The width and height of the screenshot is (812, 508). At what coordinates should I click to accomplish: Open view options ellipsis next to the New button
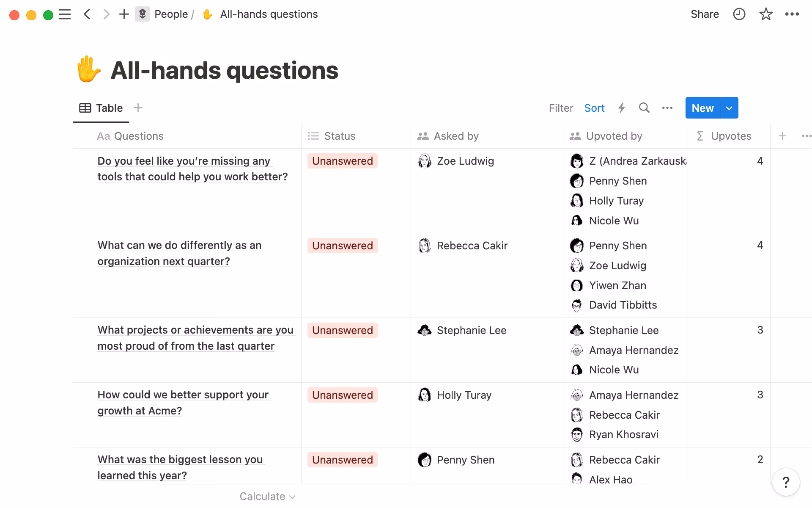(667, 108)
